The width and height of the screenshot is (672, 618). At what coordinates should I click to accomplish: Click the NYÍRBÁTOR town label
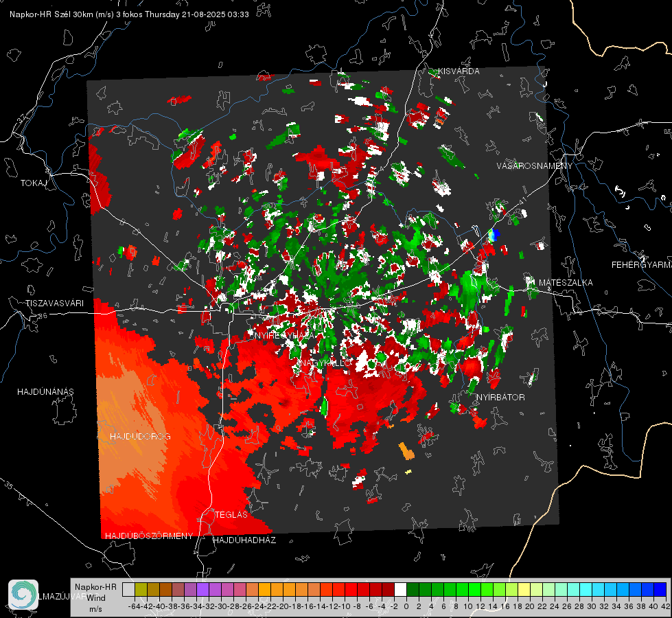(500, 397)
